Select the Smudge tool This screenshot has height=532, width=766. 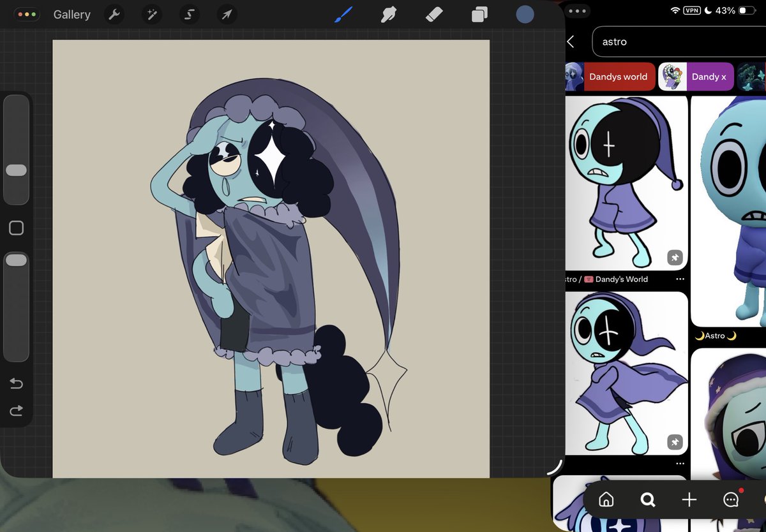tap(389, 14)
